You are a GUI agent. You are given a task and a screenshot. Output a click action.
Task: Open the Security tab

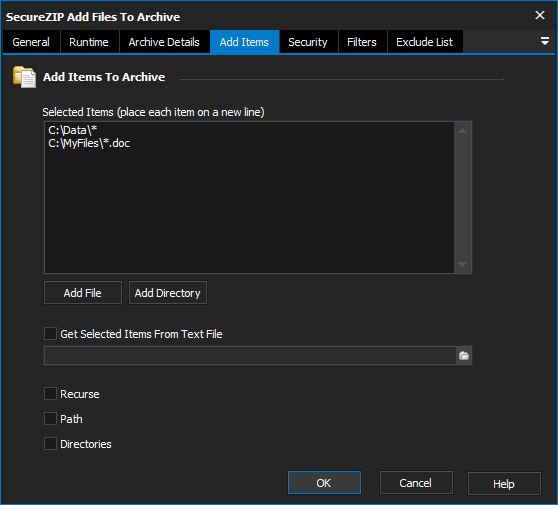[308, 42]
